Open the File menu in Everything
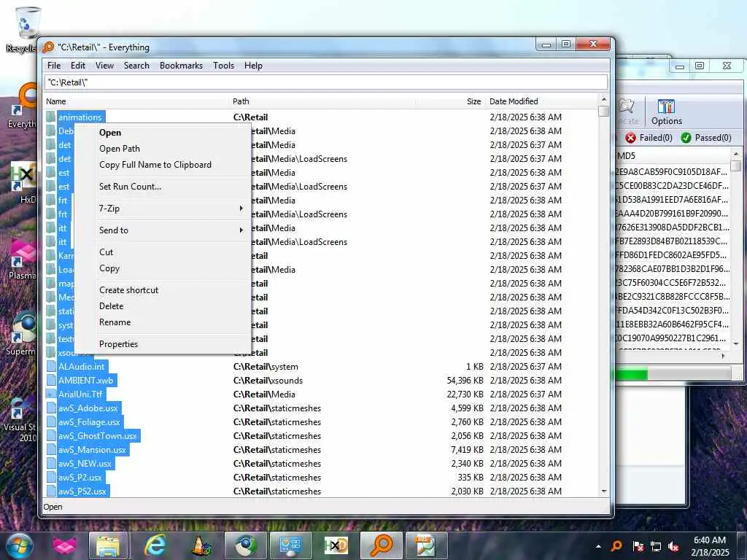The width and height of the screenshot is (747, 560). click(x=54, y=66)
